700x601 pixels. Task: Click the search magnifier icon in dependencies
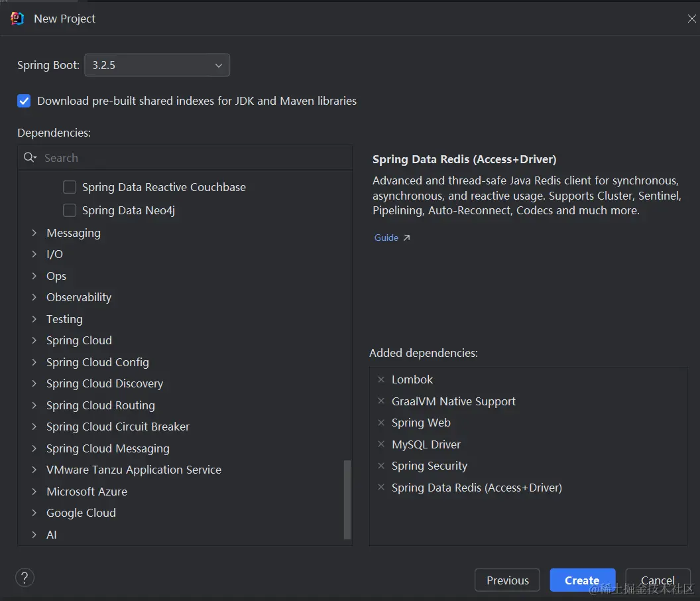(x=30, y=157)
